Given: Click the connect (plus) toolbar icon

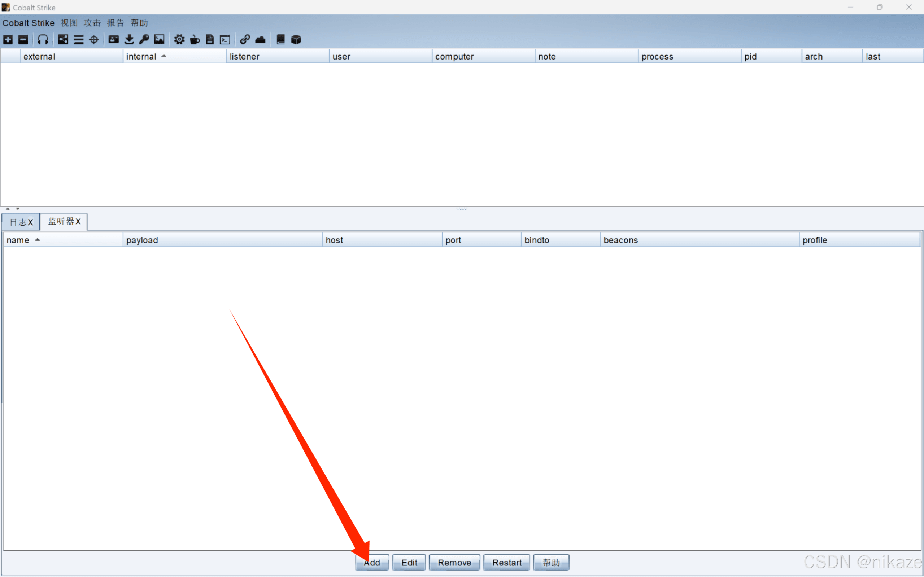Looking at the screenshot, I should [8, 39].
